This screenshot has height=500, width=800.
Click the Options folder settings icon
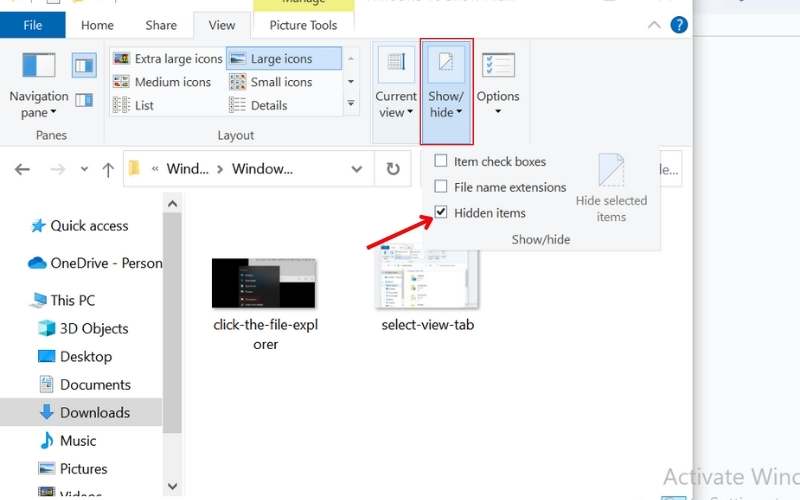pos(498,65)
